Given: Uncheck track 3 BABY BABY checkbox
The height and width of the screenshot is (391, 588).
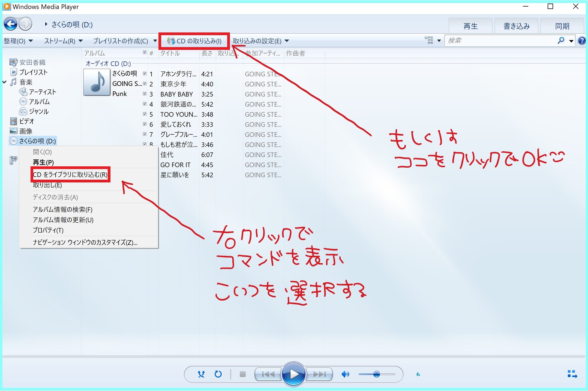Looking at the screenshot, I should [145, 94].
